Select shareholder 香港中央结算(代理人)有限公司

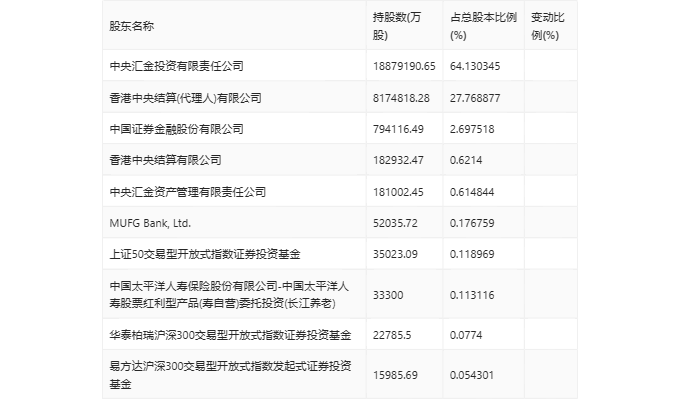pyautogui.click(x=186, y=98)
